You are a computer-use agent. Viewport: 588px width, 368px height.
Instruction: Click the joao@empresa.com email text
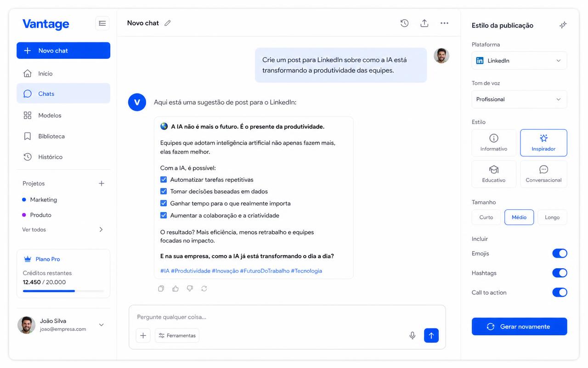point(63,329)
